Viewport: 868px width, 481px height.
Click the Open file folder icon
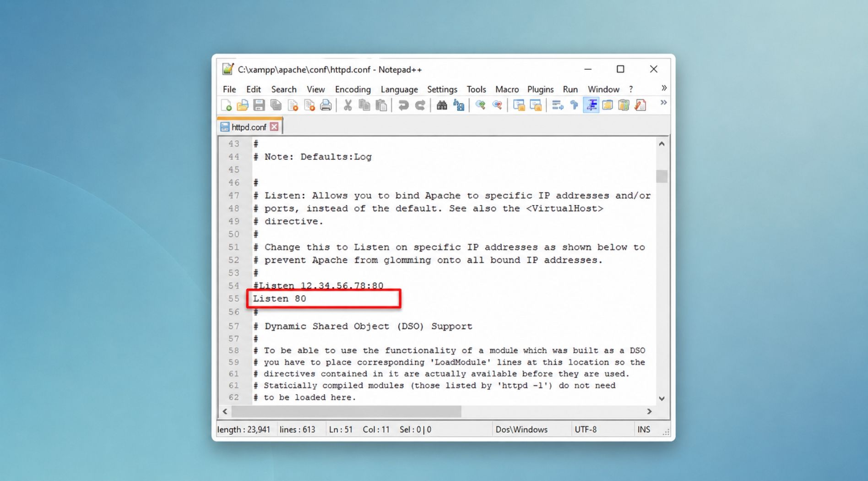click(x=243, y=105)
